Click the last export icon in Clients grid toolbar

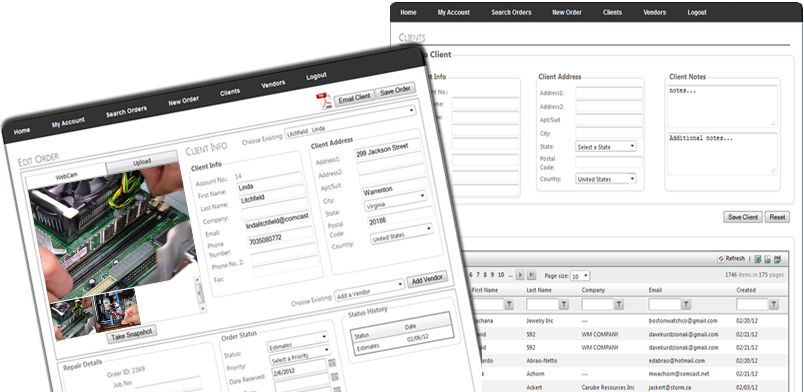777,259
